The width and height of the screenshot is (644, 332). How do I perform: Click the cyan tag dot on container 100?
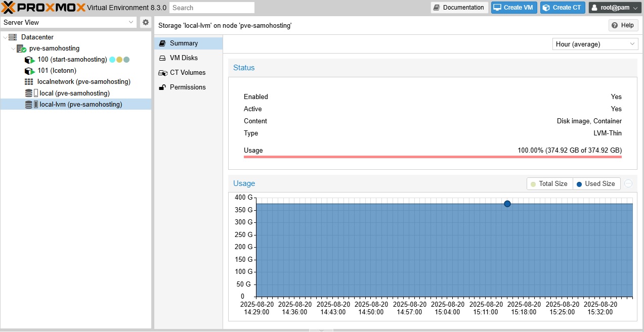point(112,60)
